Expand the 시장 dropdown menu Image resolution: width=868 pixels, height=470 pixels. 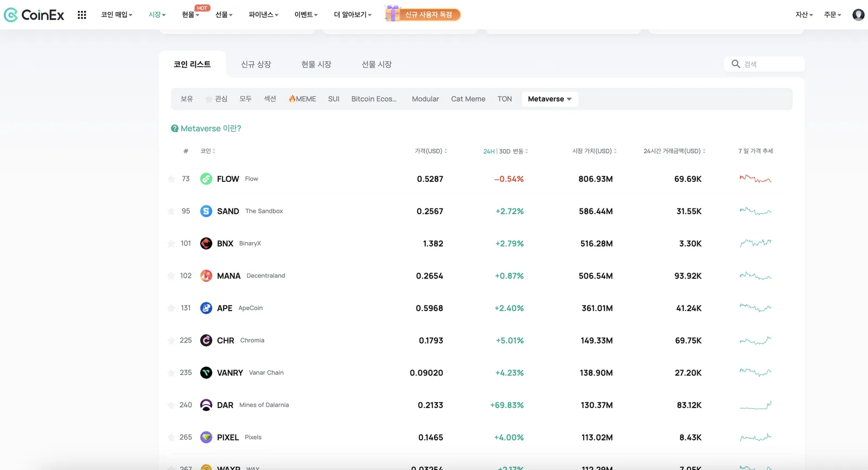coord(157,15)
